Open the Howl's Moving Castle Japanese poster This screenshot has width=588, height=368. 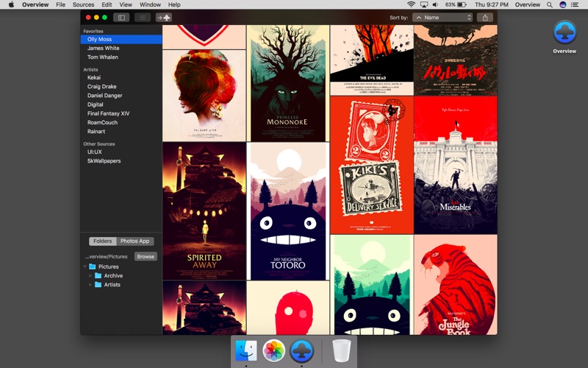(456, 60)
